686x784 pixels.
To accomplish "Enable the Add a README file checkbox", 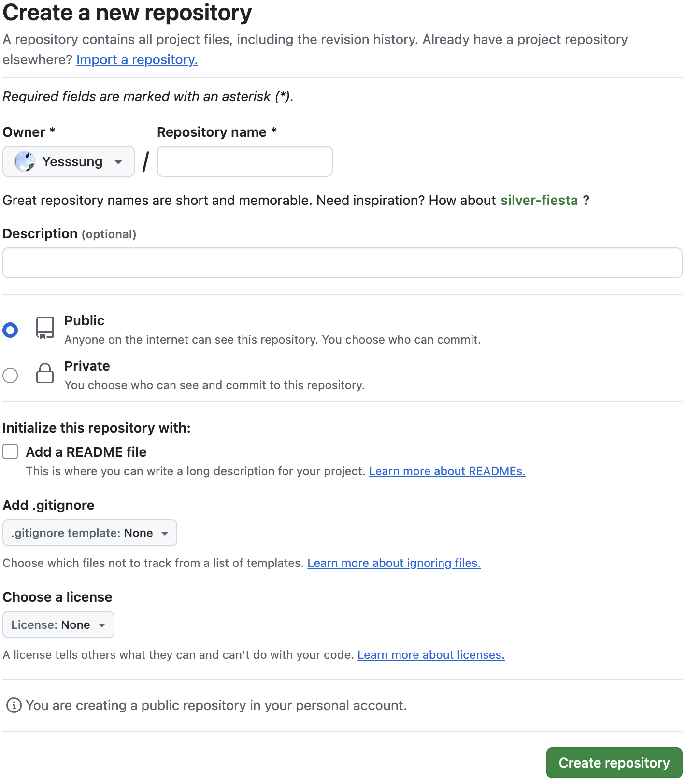I will coord(10,451).
